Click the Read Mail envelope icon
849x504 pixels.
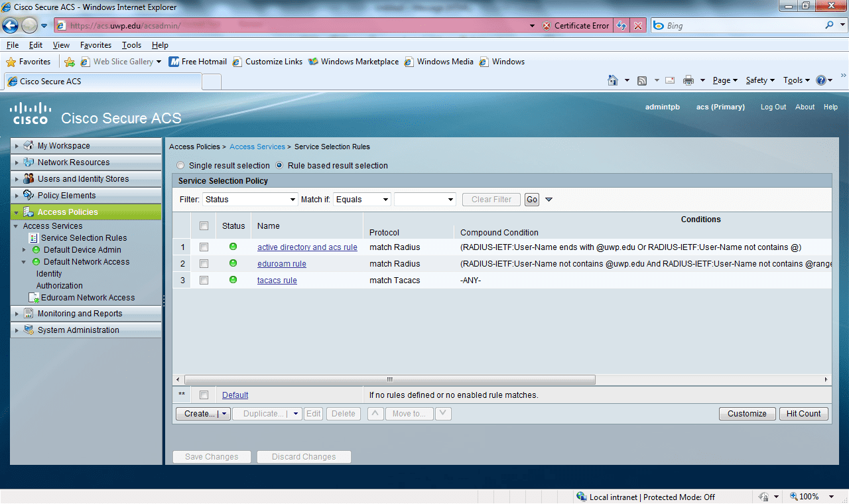[670, 80]
